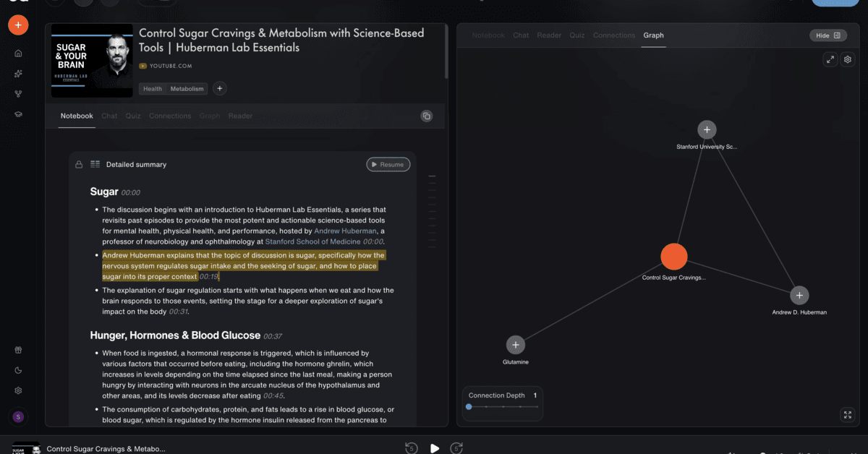
Task: Expand the Glutamine graph node
Action: 515,345
